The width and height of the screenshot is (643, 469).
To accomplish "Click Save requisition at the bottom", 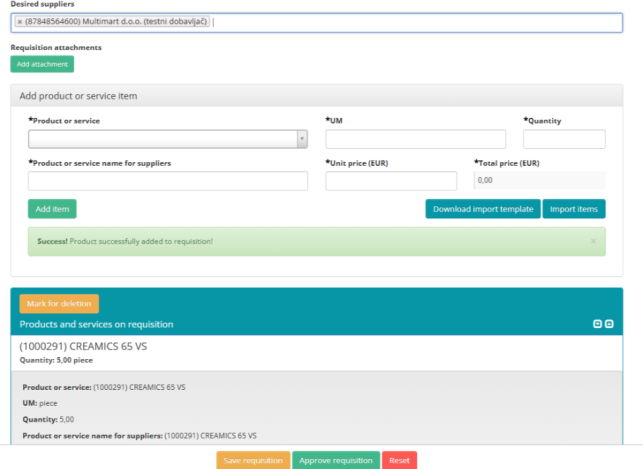I will [253, 460].
